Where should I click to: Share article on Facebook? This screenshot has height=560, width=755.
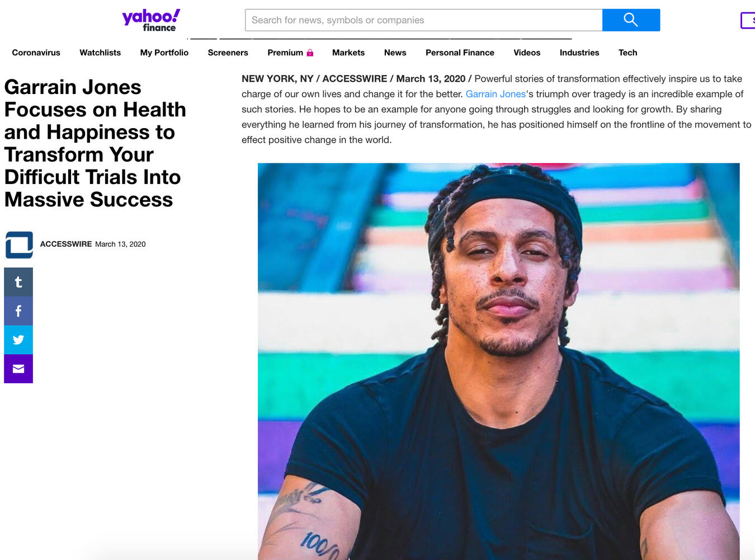[18, 311]
